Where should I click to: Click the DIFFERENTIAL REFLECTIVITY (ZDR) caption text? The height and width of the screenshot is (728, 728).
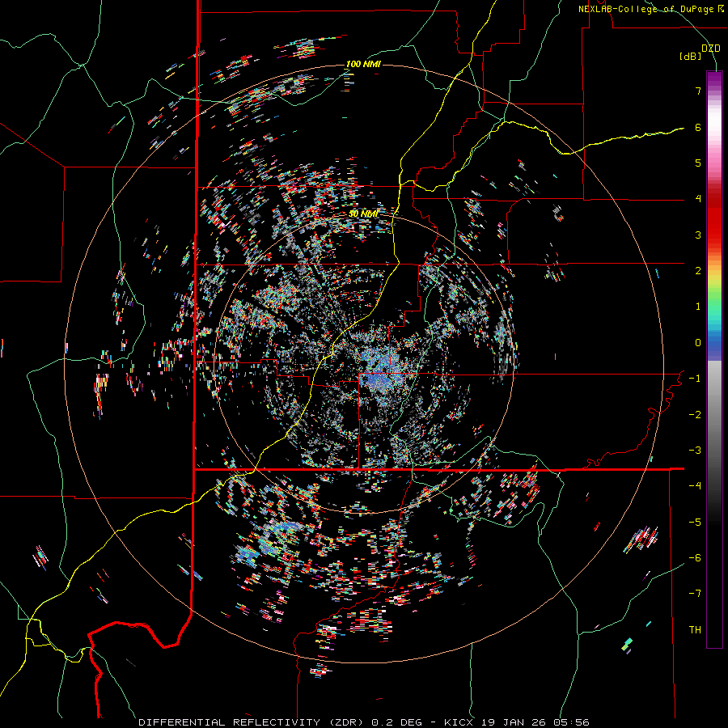[252, 722]
